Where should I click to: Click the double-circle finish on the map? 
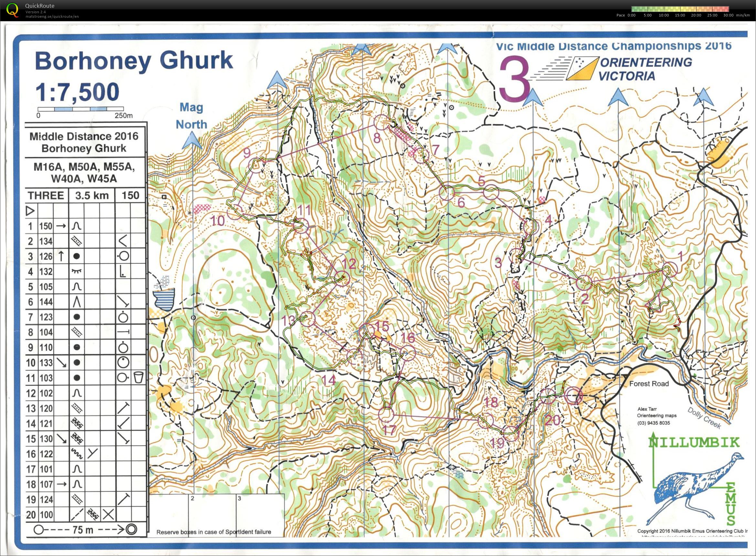point(573,396)
